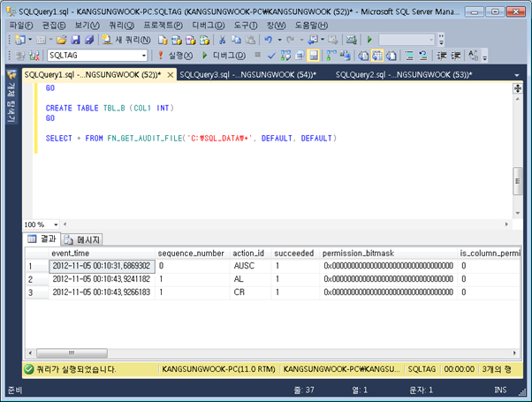
Task: Click the Cut scissors icon
Action: [222, 40]
